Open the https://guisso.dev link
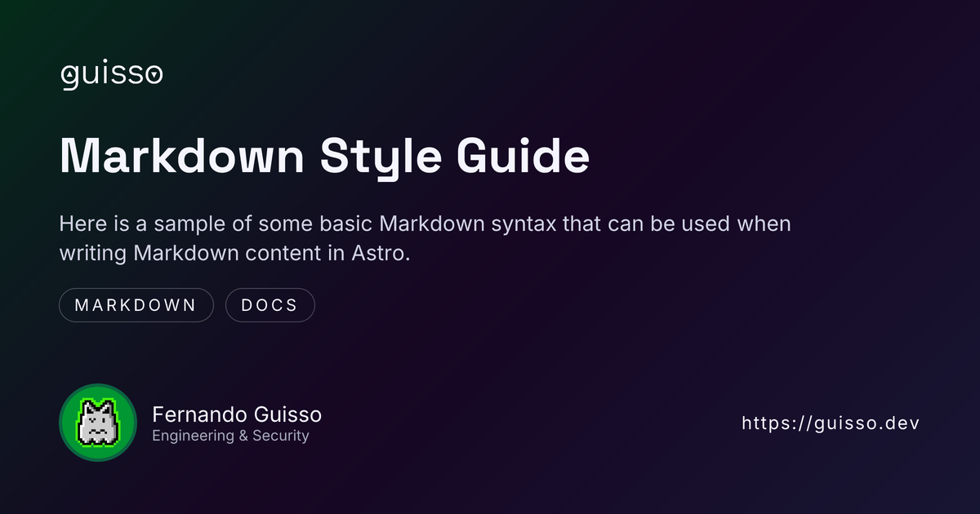This screenshot has width=980, height=514. [831, 423]
